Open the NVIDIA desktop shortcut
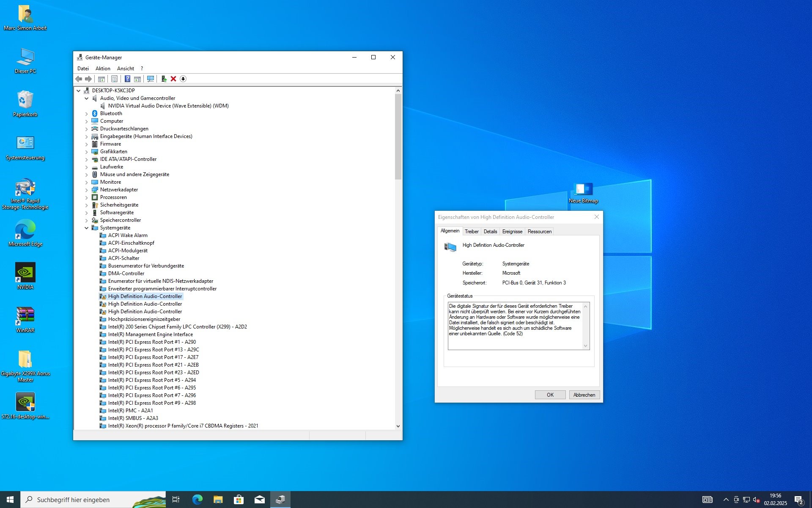812x508 pixels. [x=25, y=276]
